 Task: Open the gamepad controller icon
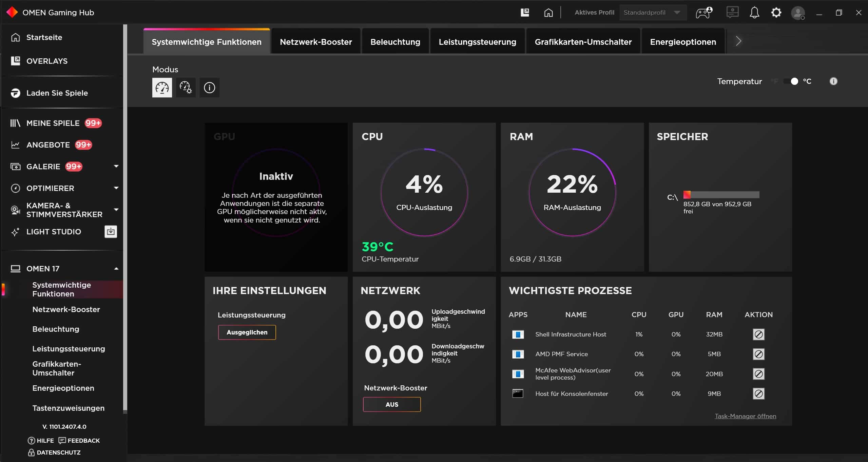tap(704, 13)
